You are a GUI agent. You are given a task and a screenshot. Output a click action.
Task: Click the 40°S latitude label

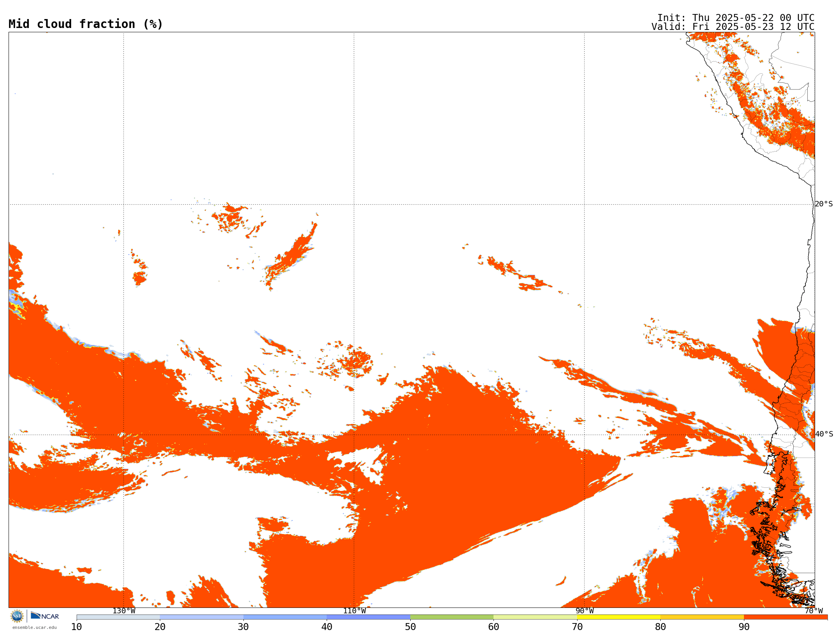click(x=824, y=434)
